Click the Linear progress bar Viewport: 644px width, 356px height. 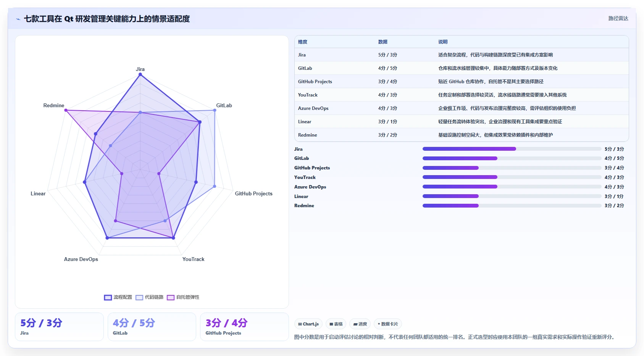pyautogui.click(x=512, y=196)
